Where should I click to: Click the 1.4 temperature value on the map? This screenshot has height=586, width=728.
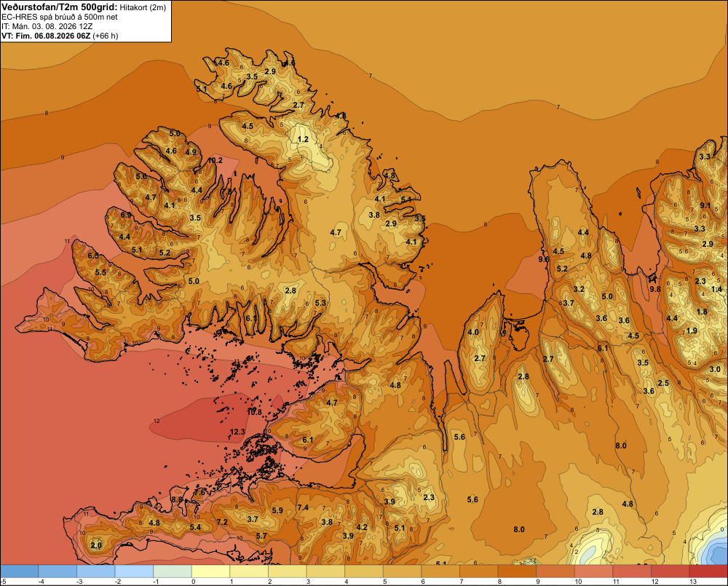tap(717, 289)
